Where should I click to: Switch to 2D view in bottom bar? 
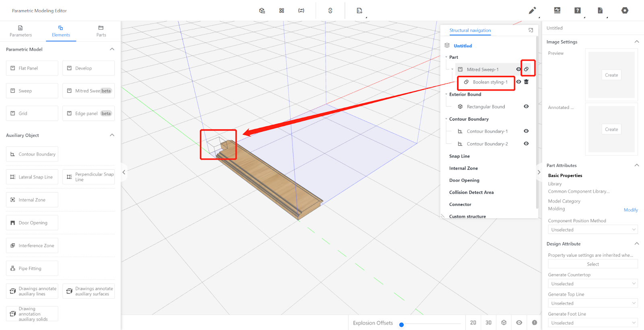tap(473, 323)
